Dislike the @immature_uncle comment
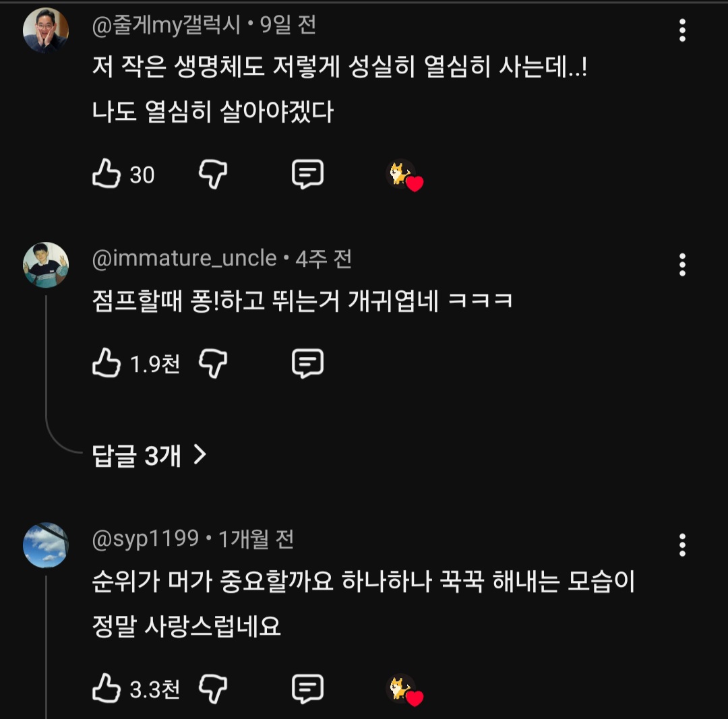728x719 pixels. [213, 363]
